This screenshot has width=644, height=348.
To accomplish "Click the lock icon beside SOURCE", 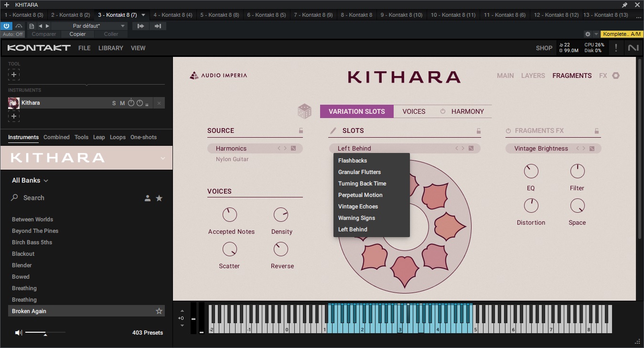I will click(x=300, y=130).
